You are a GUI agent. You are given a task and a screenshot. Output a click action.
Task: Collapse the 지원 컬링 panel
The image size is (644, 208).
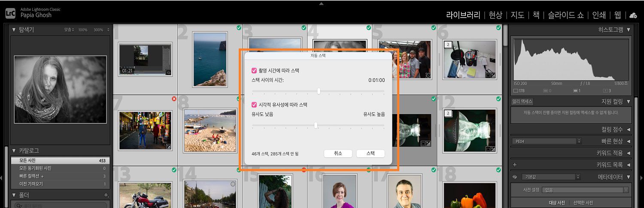pos(629,102)
